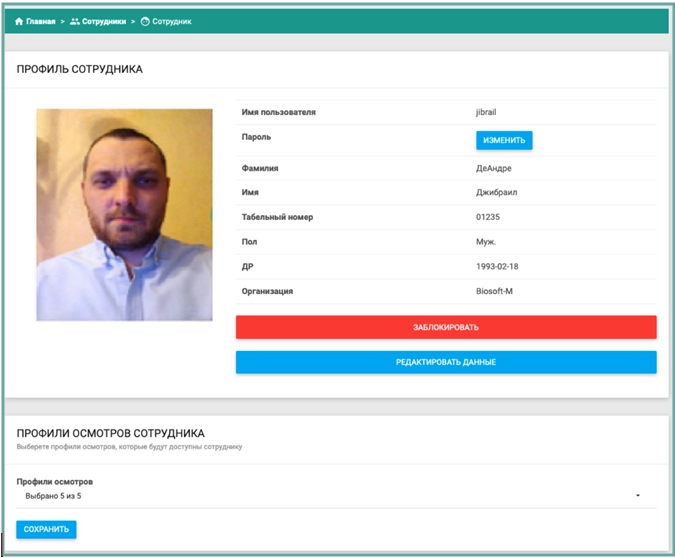Click the Имя пользователя label
675x558 pixels.
click(x=279, y=112)
